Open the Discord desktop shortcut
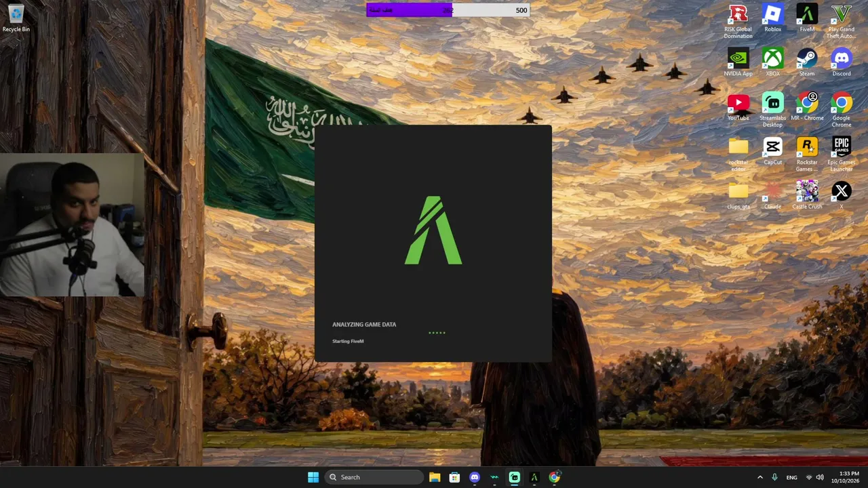Image resolution: width=868 pixels, height=488 pixels. (x=842, y=62)
